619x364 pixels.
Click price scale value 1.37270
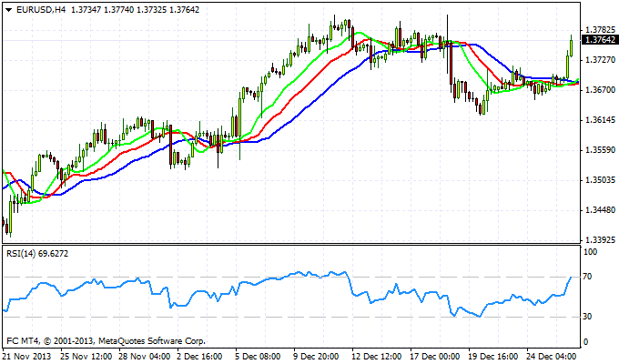tap(601, 60)
